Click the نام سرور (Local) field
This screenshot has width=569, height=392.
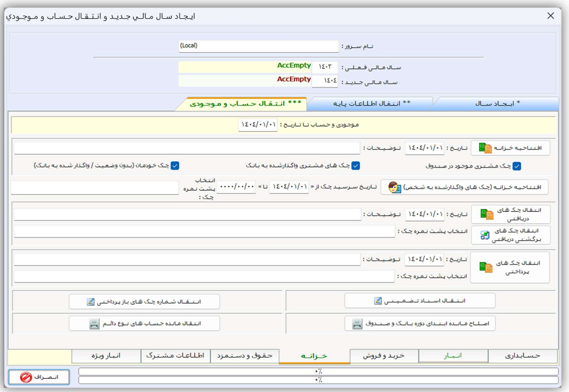pyautogui.click(x=259, y=46)
